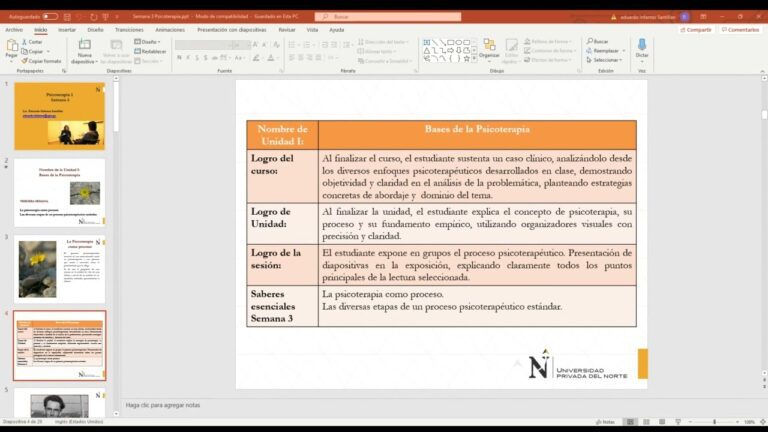Expand the shapes gallery more arrow
The height and width of the screenshot is (432, 768).
pyautogui.click(x=474, y=59)
